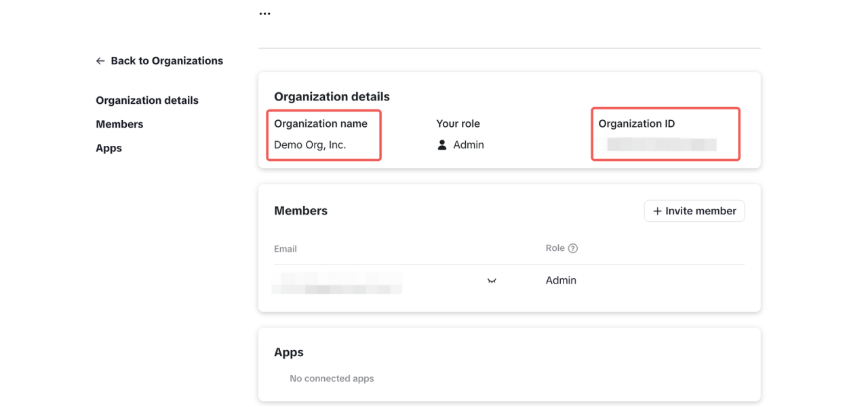868x407 pixels.
Task: Click the Role help question mark icon
Action: 573,248
